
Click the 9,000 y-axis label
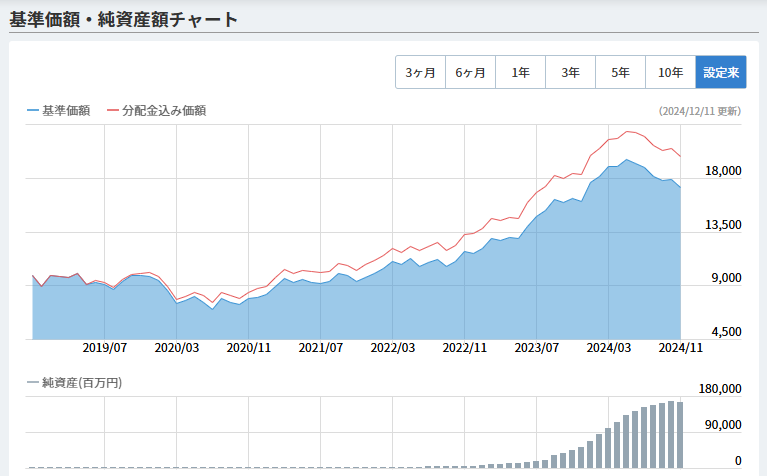point(726,278)
